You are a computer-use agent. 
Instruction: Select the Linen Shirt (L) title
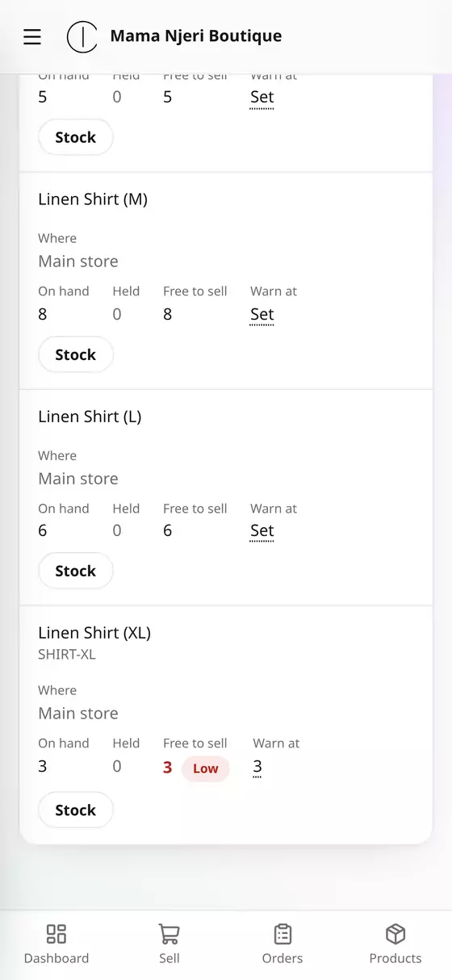pos(90,417)
